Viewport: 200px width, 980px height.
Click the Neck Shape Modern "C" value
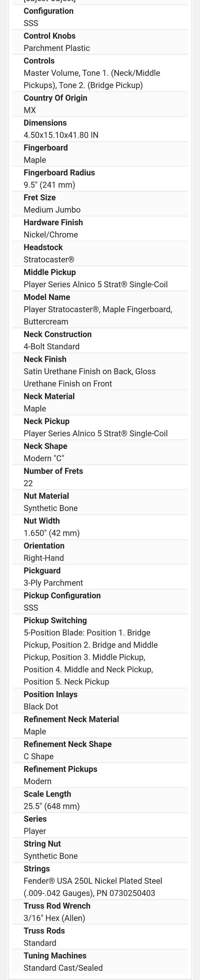pos(44,458)
